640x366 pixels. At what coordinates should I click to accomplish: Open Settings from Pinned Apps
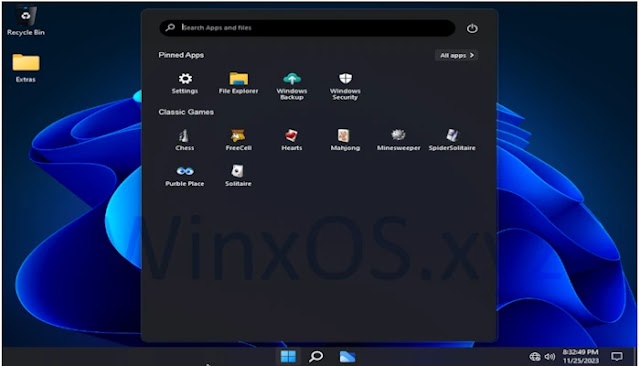pos(185,83)
